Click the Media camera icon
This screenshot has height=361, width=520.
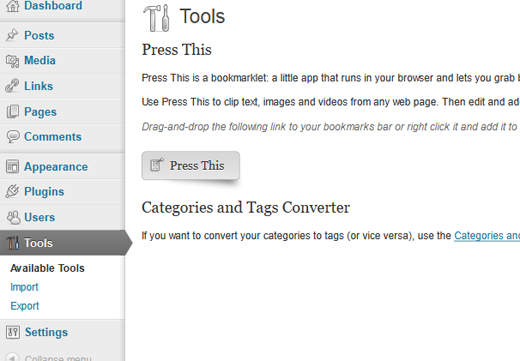click(x=12, y=61)
